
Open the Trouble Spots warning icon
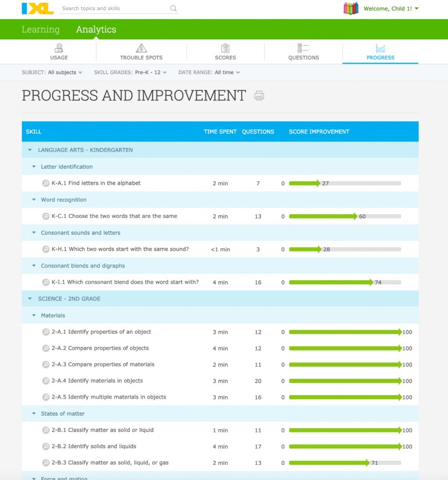[x=141, y=48]
